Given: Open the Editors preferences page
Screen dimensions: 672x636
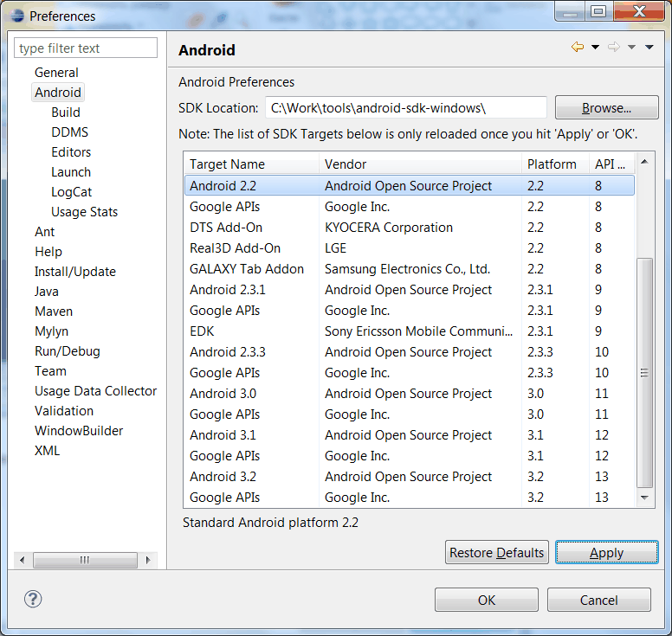Looking at the screenshot, I should coord(71,152).
